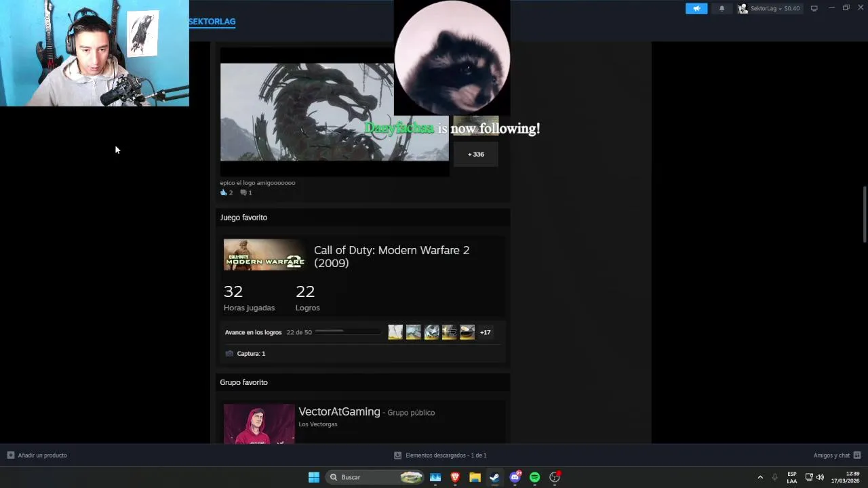Viewport: 868px width, 488px height.
Task: Open fifth achievement icon in showcase
Action: (x=467, y=332)
